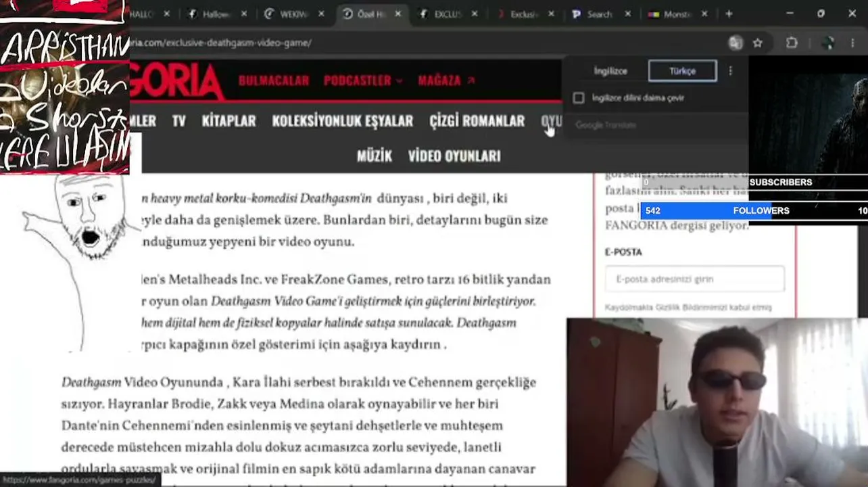868x487 pixels.
Task: Open the MÜZİK navigation item
Action: (375, 156)
